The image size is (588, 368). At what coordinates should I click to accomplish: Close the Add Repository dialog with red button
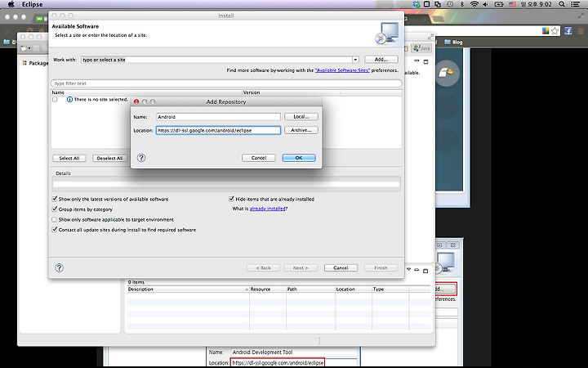tap(136, 101)
